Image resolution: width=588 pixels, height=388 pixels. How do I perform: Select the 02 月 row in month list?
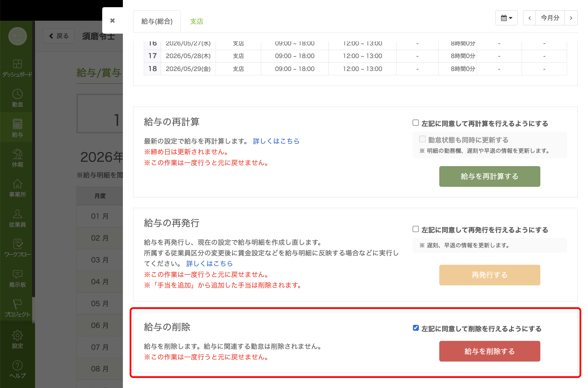pyautogui.click(x=100, y=238)
